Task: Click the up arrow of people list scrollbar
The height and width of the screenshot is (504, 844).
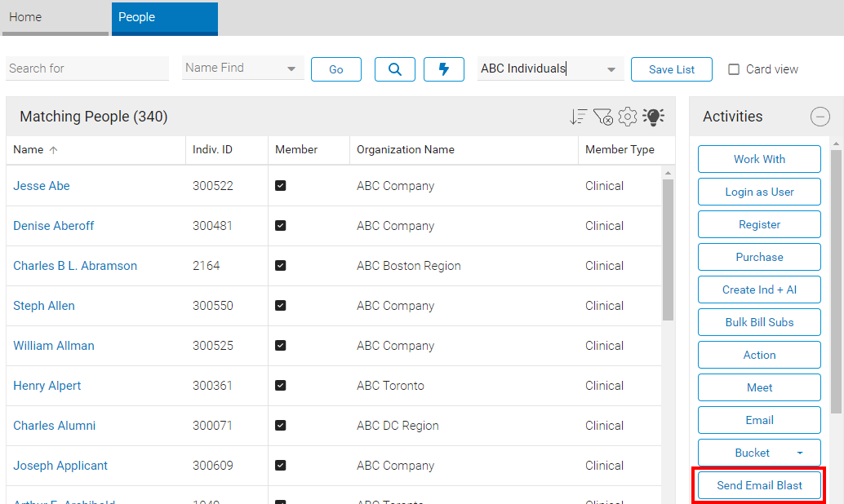Action: pyautogui.click(x=668, y=173)
